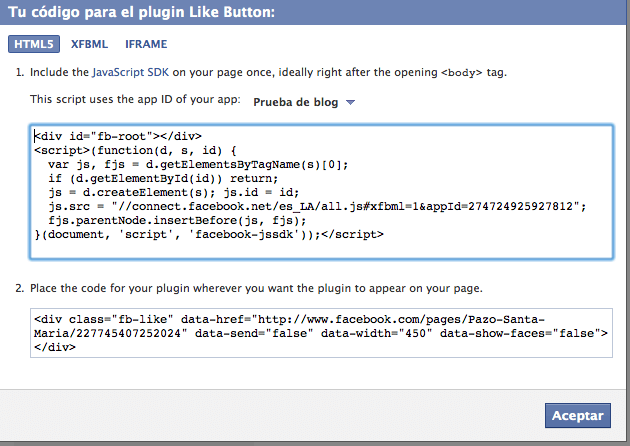
Task: Click the triangle arrow beside Prueba de blog
Action: tap(350, 102)
